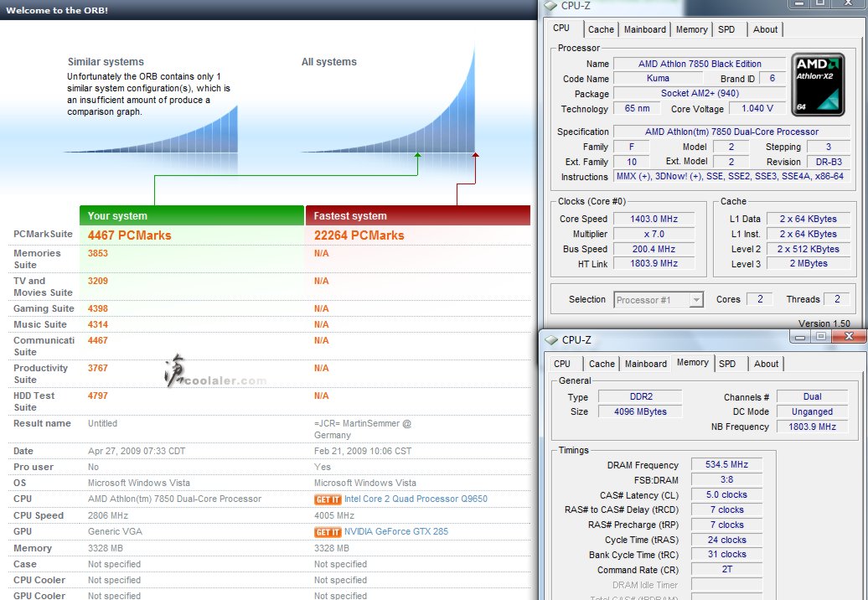Click the Level 3 cache value 2 MBytes
868x600 pixels.
click(809, 263)
